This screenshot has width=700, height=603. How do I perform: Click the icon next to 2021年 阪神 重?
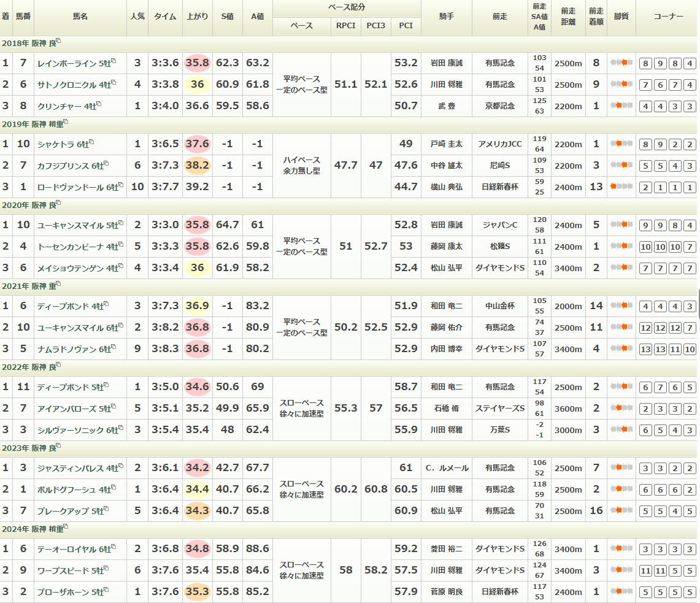point(58,285)
